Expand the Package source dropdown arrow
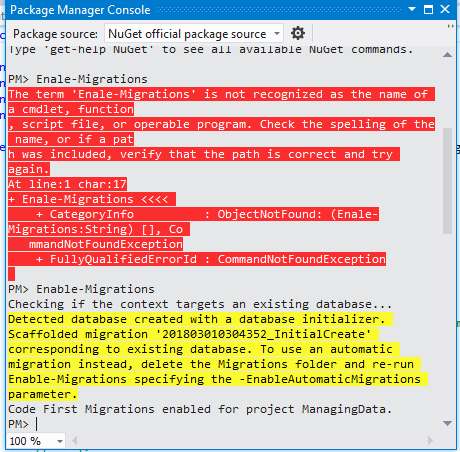 [277, 34]
